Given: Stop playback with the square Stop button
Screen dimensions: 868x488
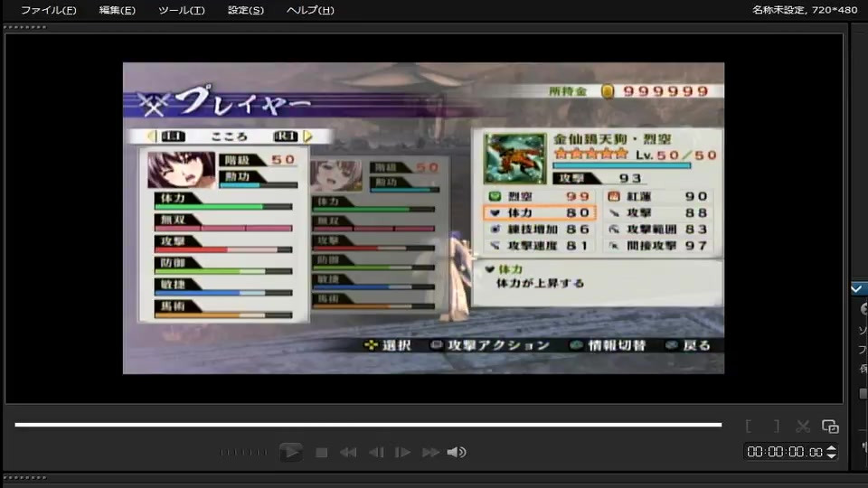Looking at the screenshot, I should 321,453.
